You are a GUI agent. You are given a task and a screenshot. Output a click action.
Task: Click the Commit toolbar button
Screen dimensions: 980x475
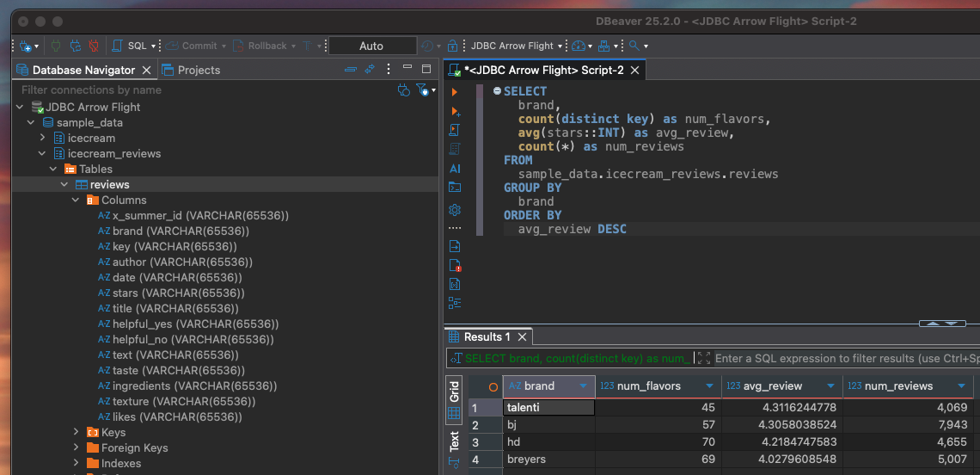pos(191,46)
